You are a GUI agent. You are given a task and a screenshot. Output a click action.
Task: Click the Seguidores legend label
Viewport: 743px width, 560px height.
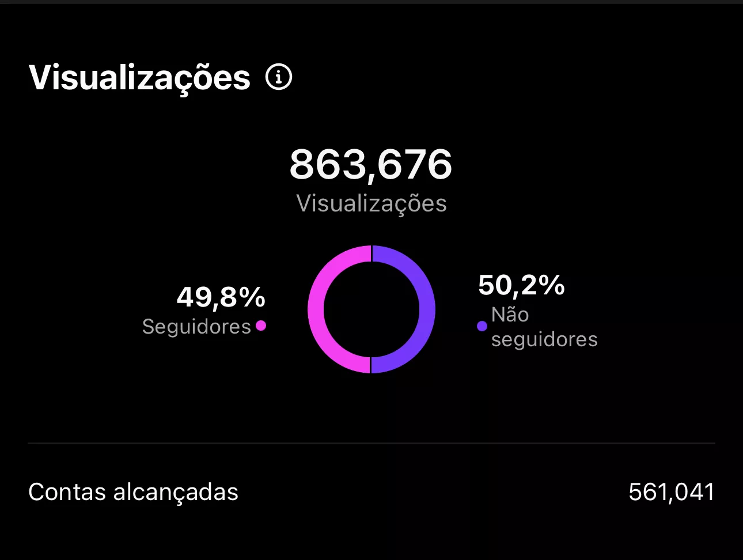pos(196,327)
